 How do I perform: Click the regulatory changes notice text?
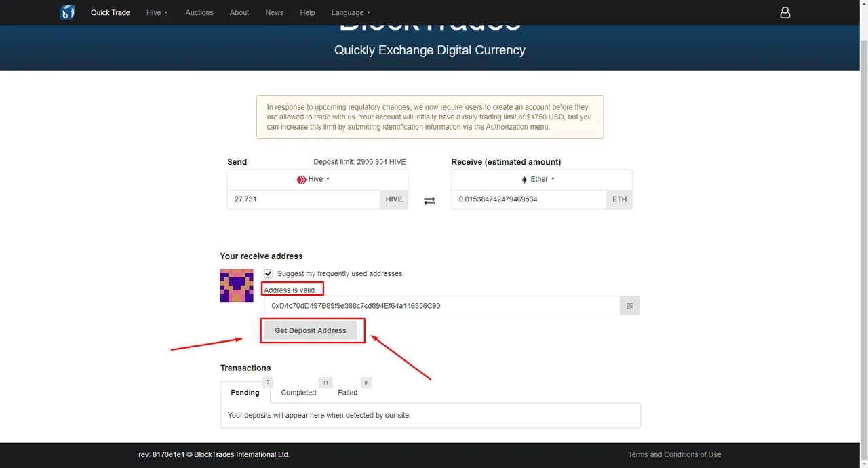[430, 117]
